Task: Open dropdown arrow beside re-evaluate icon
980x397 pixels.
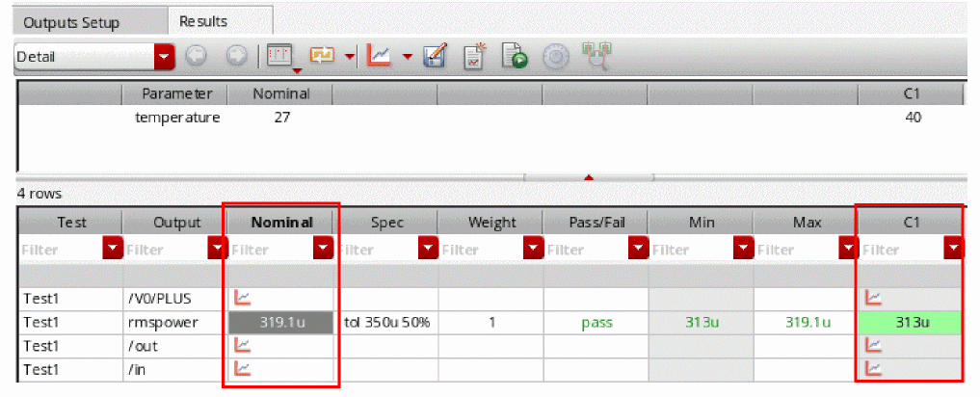Action: (350, 57)
